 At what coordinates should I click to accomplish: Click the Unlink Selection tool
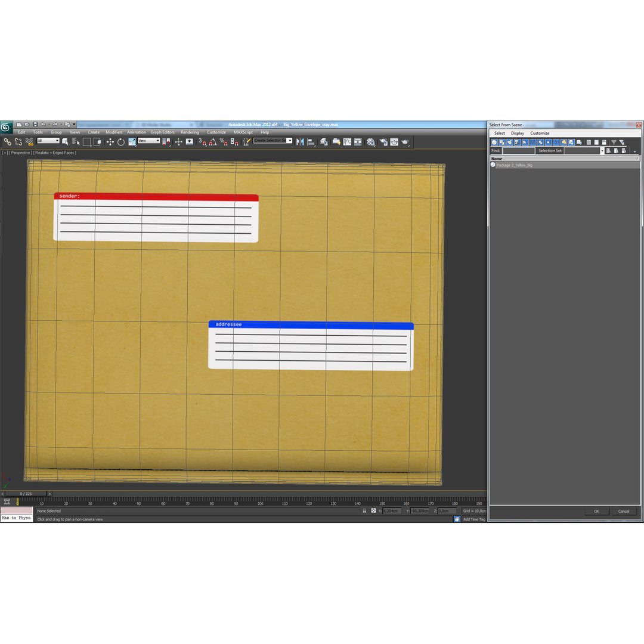tap(18, 142)
